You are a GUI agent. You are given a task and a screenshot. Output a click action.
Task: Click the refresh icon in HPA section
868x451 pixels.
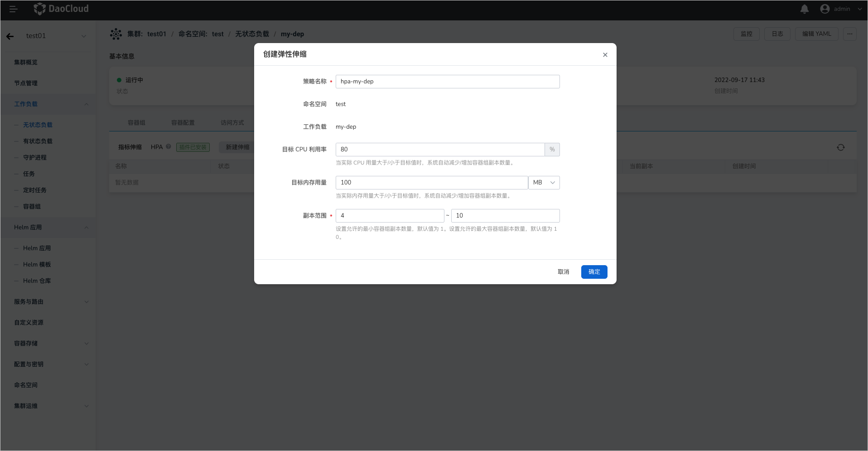841,147
